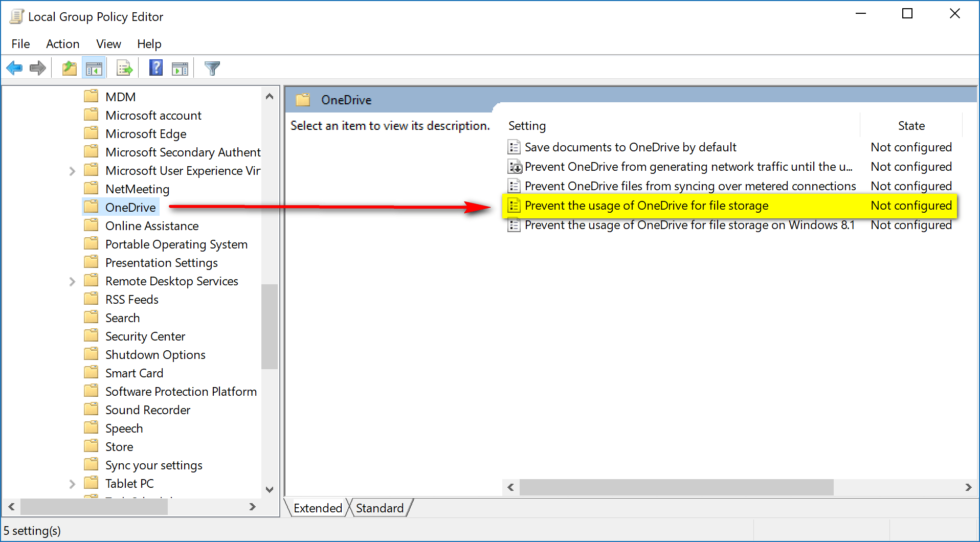This screenshot has height=542, width=980.
Task: Expand the Tablet PC tree node
Action: tap(72, 484)
